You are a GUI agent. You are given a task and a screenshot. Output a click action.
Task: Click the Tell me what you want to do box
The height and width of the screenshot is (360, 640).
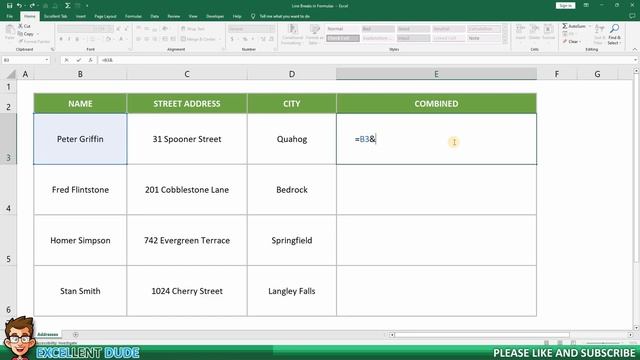(284, 16)
